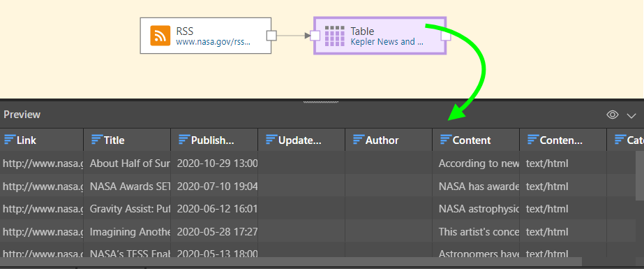Click the Title column header
The width and height of the screenshot is (644, 269).
(127, 140)
